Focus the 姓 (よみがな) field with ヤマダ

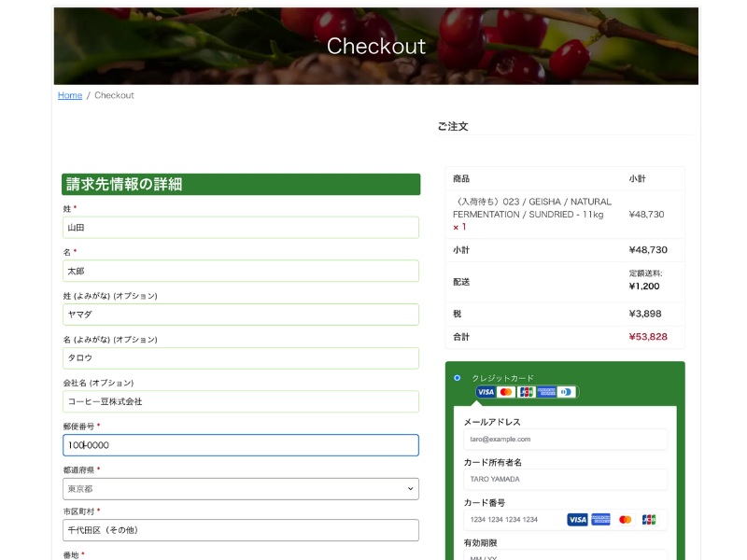point(241,315)
